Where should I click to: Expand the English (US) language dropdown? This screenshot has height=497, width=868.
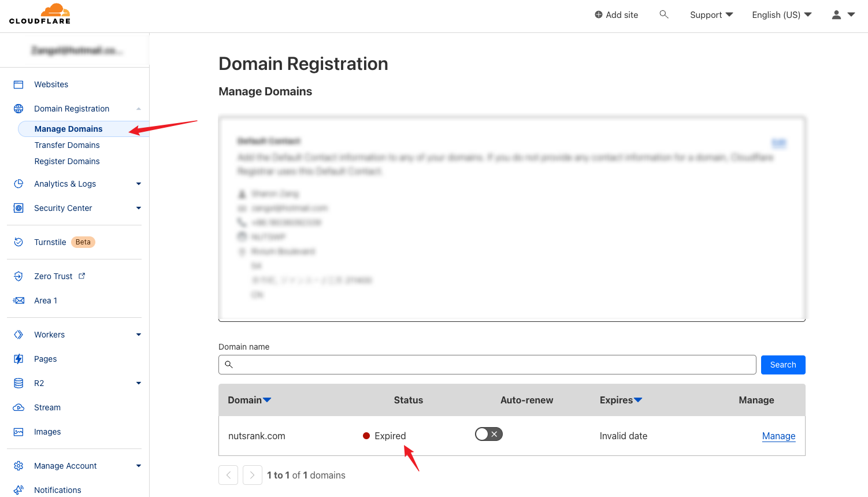point(781,14)
